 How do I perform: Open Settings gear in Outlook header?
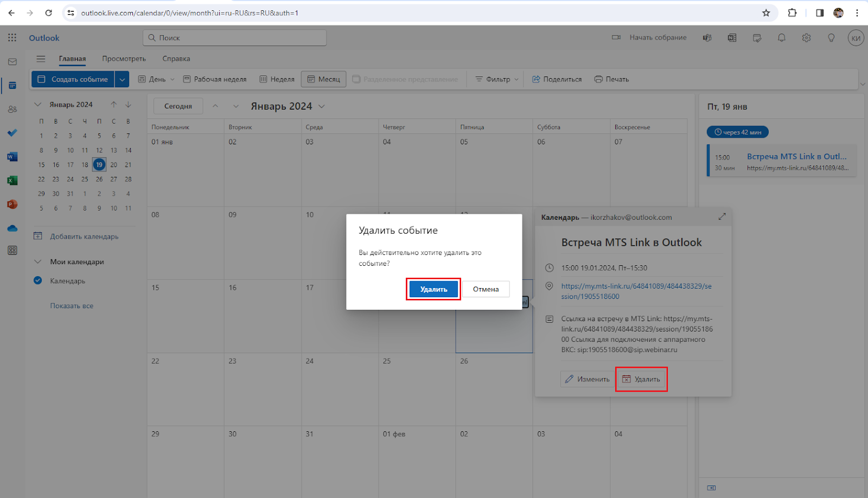click(x=807, y=37)
